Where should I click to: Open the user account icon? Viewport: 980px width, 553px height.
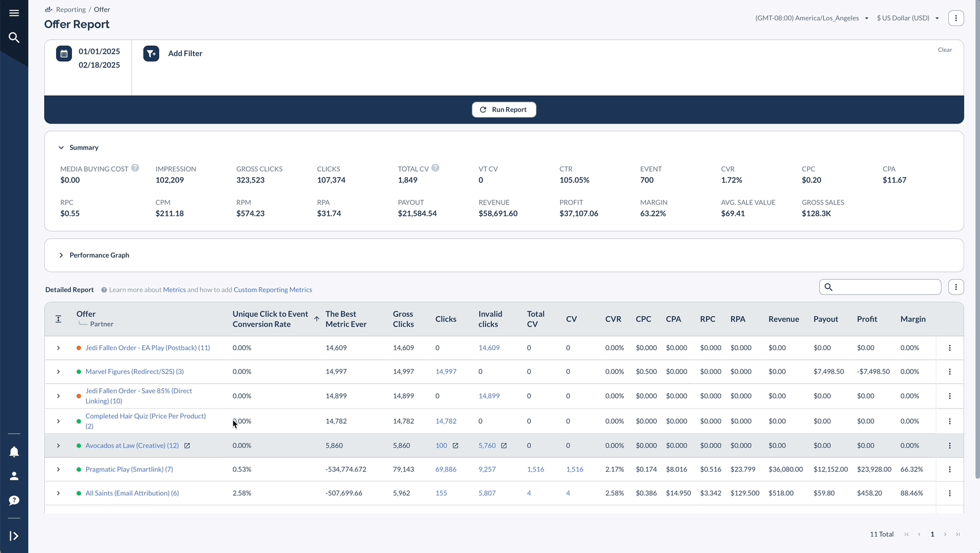click(14, 476)
